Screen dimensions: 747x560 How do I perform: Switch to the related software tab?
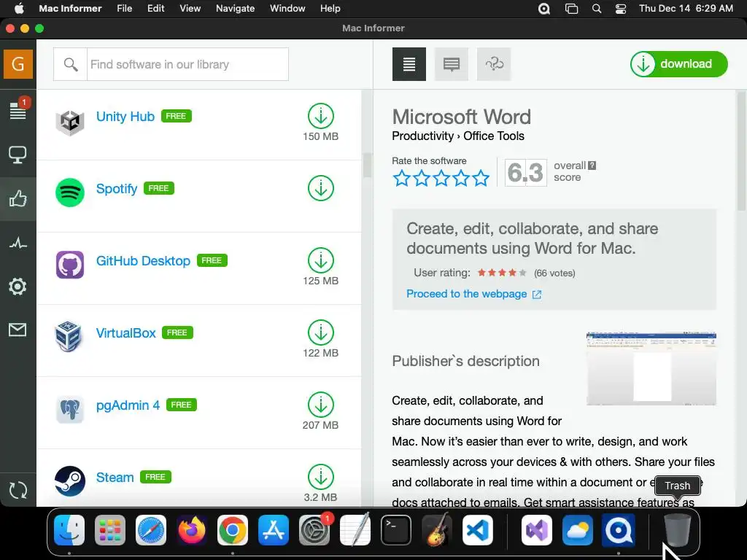click(x=494, y=64)
